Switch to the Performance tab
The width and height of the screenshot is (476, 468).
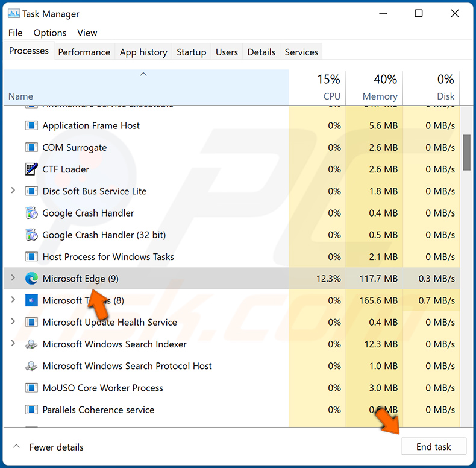click(84, 52)
